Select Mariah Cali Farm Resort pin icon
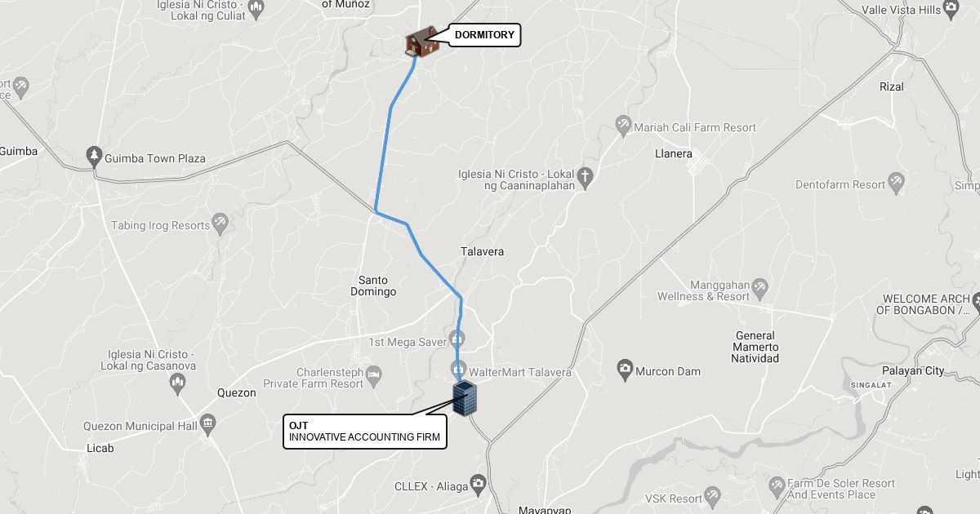980x514 pixels. pos(624,125)
